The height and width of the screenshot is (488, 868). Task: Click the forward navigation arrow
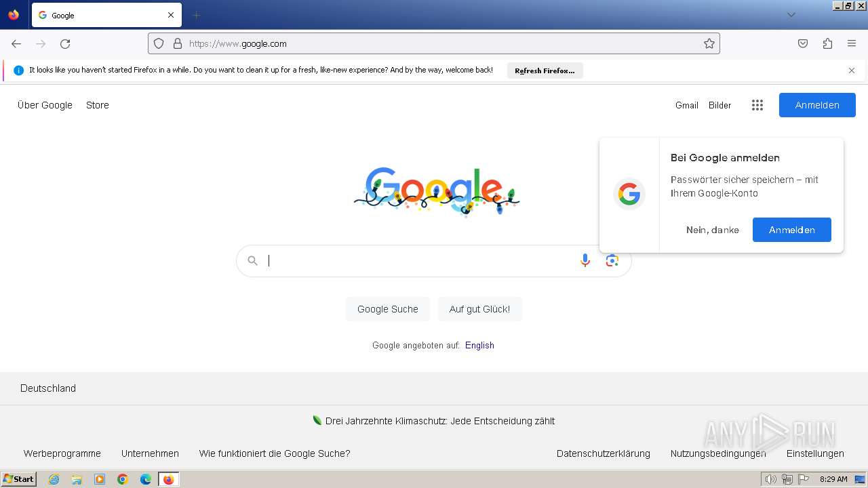pos(41,43)
